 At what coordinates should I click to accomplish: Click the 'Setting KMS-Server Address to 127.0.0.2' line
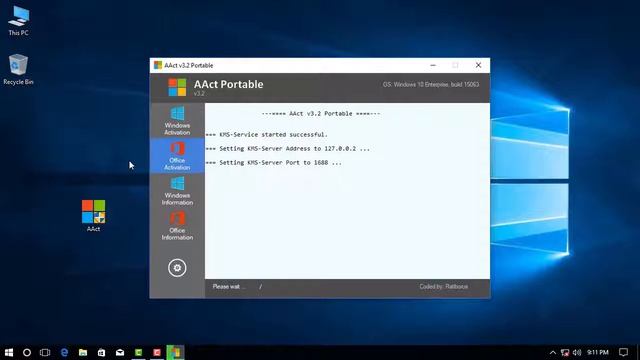point(287,149)
